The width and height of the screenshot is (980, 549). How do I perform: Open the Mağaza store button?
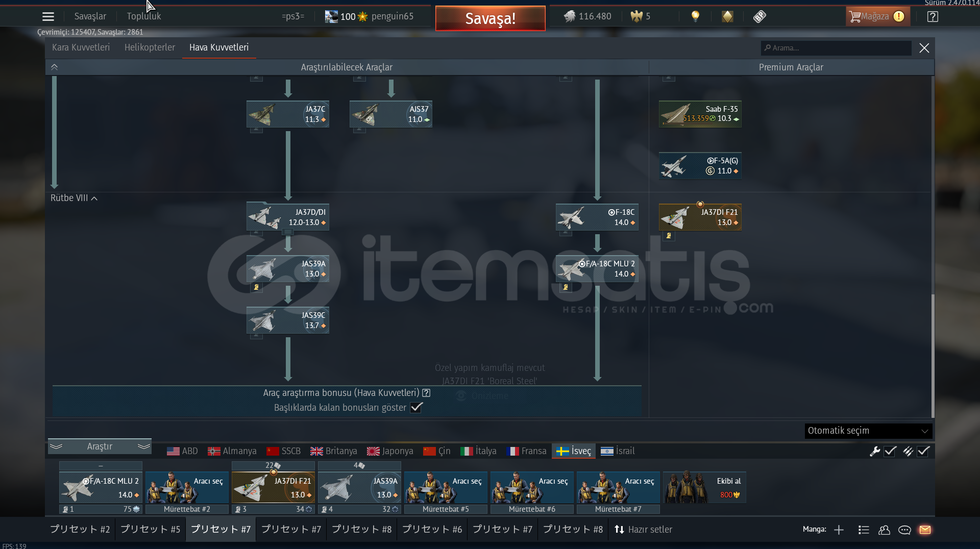877,16
